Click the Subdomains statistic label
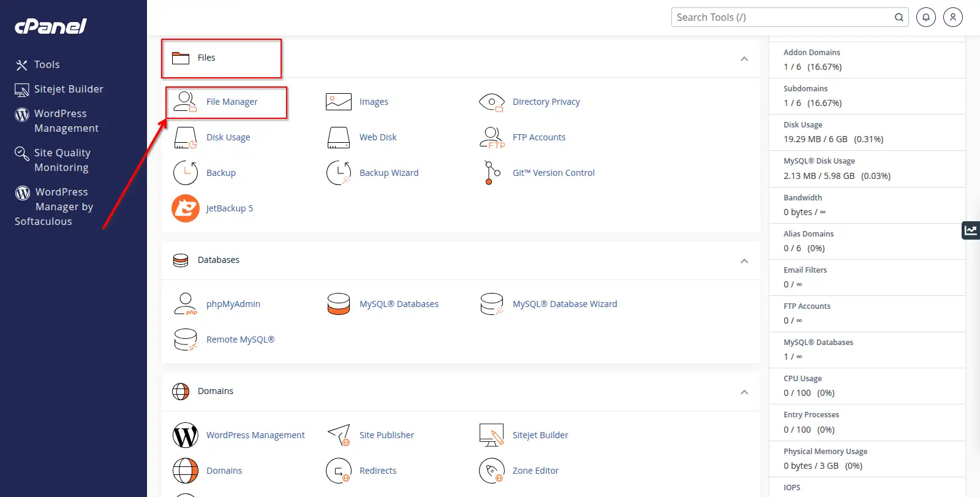Image resolution: width=980 pixels, height=497 pixels. pos(805,89)
